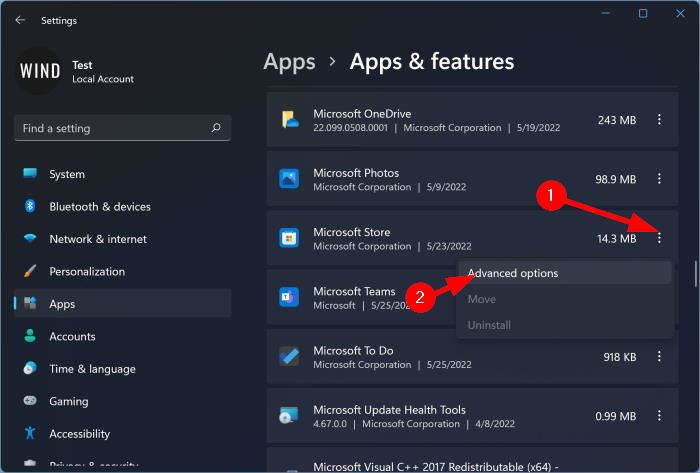Click the Microsoft OneDrive name text
This screenshot has width=700, height=473.
click(362, 114)
